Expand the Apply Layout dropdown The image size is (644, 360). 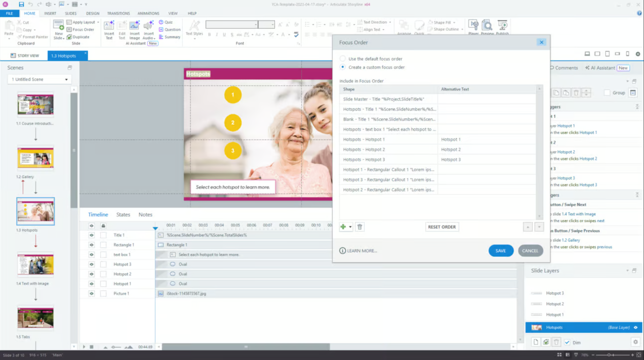pyautogui.click(x=98, y=22)
